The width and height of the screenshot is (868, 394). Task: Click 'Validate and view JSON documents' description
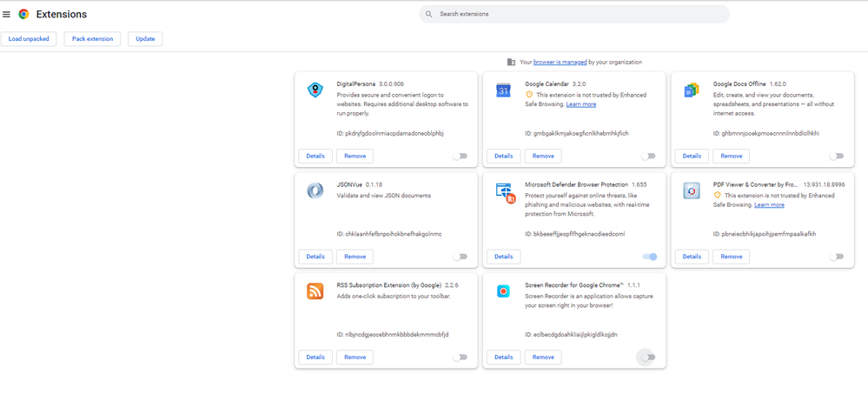[384, 196]
